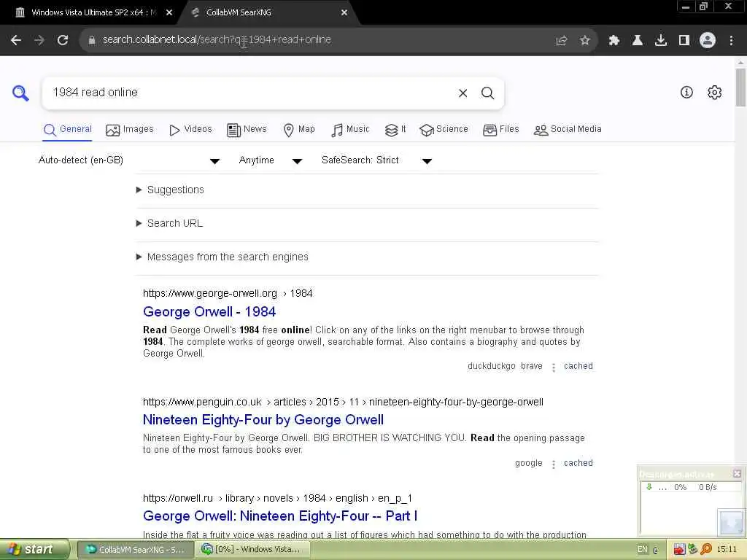Viewport: 747px width, 560px height.
Task: Select the General search tab
Action: tap(68, 130)
